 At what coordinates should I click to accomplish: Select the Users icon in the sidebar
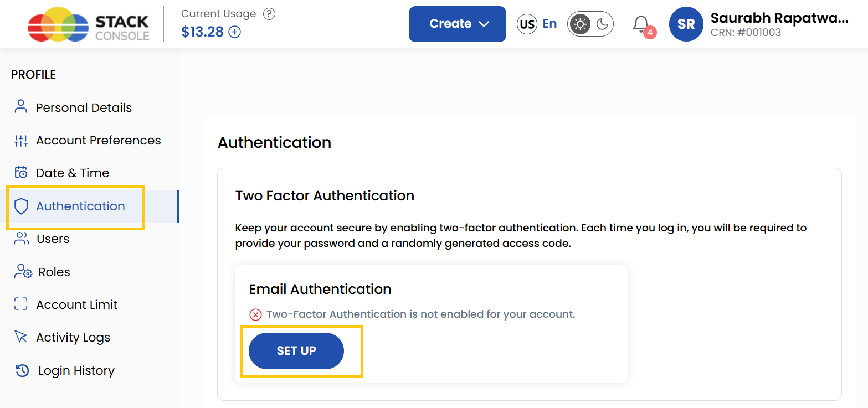[20, 239]
